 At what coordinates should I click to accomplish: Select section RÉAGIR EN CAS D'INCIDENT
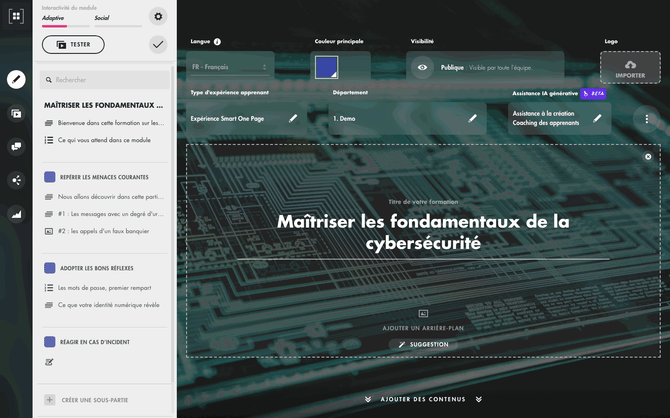[95, 342]
